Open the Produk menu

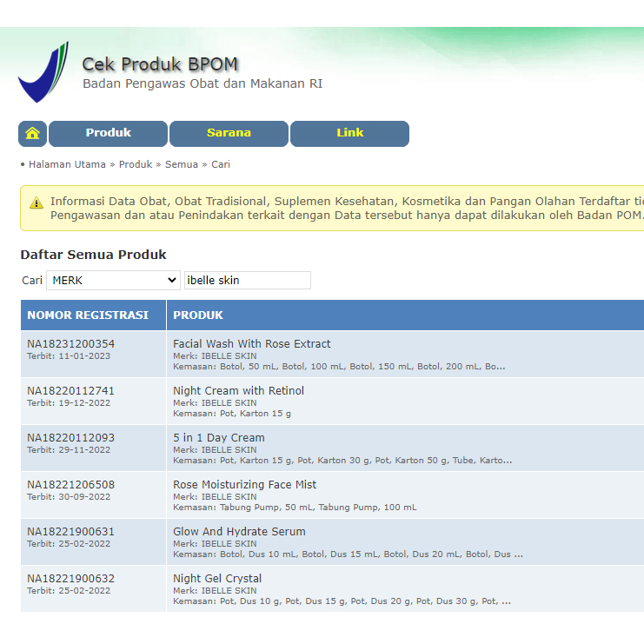(108, 134)
